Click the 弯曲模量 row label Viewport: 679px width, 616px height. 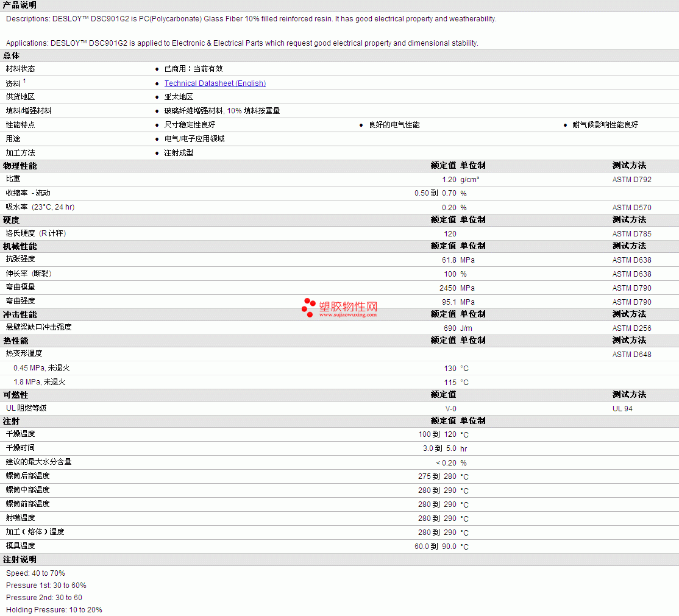[x=20, y=287]
